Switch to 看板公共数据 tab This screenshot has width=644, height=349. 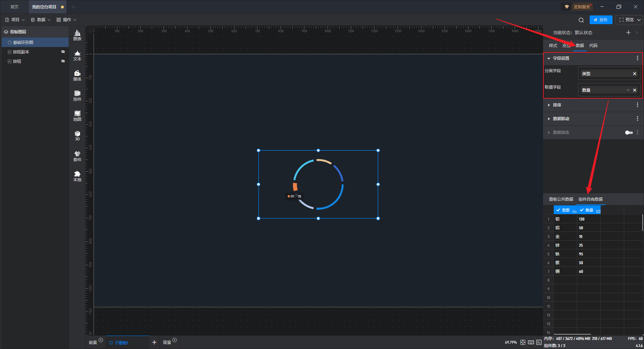[x=561, y=199]
